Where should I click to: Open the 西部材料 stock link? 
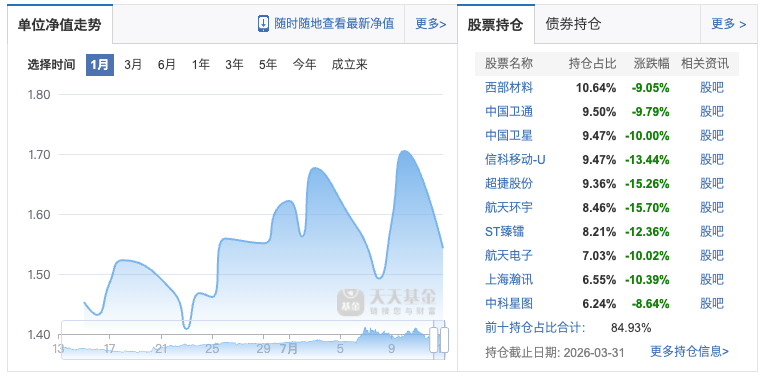(x=509, y=88)
